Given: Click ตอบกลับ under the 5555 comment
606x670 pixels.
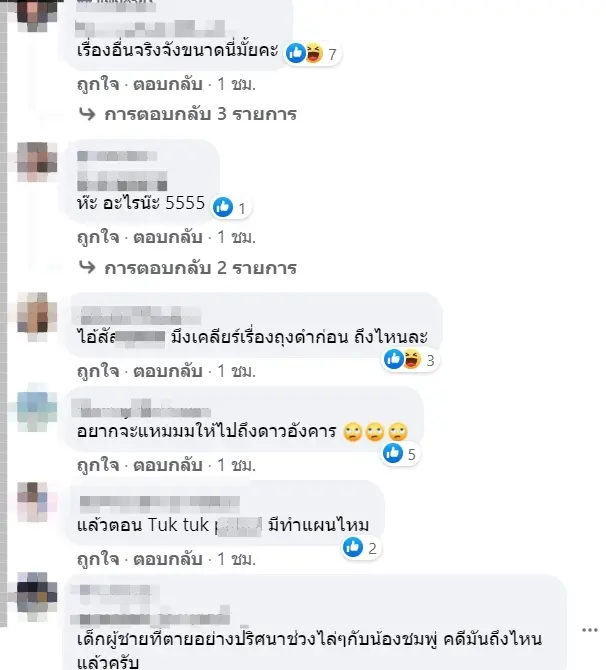Looking at the screenshot, I should coord(168,237).
